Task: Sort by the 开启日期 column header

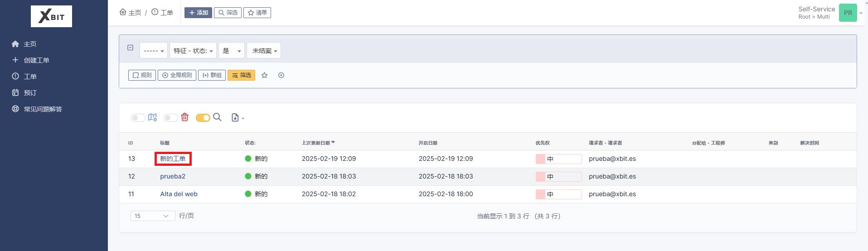Action: [428, 143]
